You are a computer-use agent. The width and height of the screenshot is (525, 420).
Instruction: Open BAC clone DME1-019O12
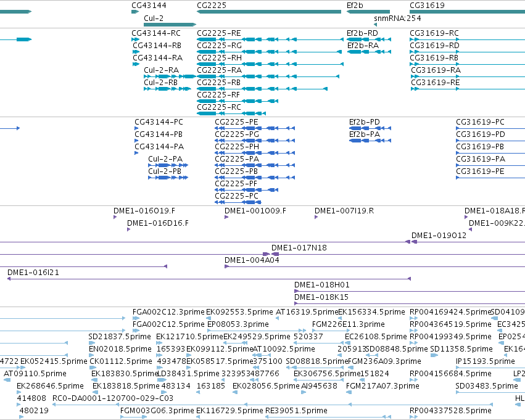(x=439, y=236)
